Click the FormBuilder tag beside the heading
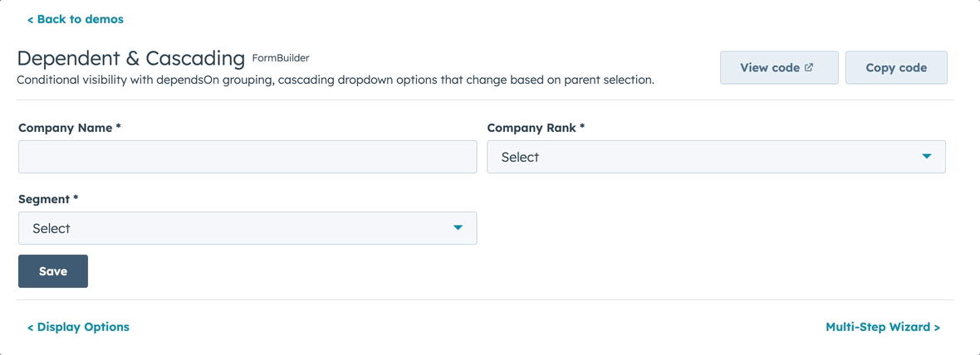This screenshot has height=355, width=980. [x=281, y=58]
